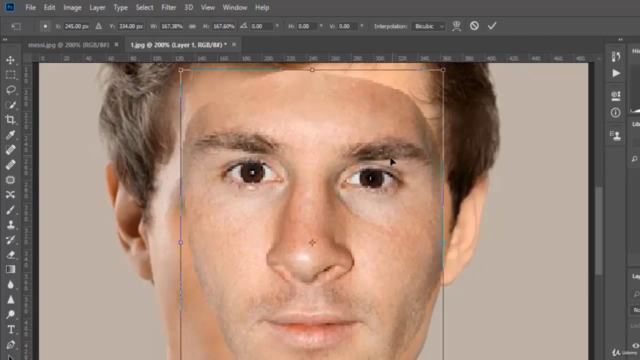
Task: Commit the transform with the checkmark
Action: click(x=492, y=26)
